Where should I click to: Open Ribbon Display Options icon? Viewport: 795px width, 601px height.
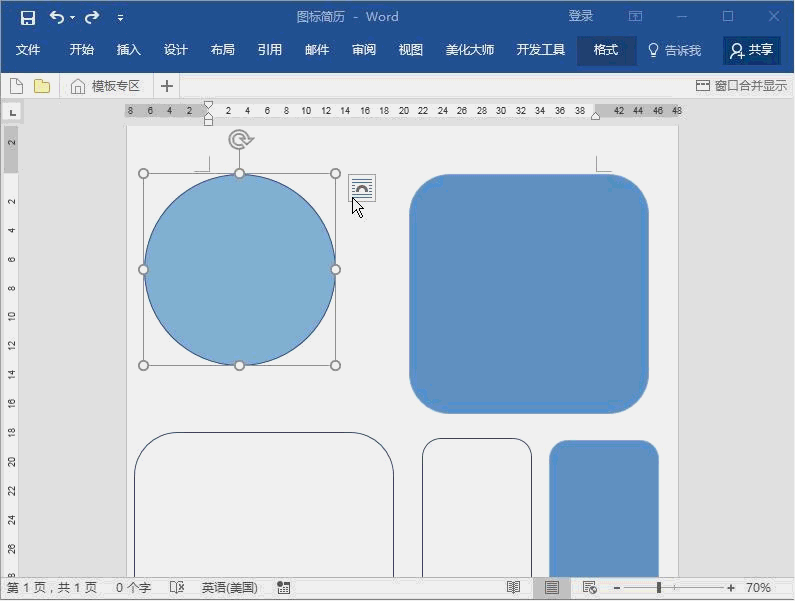(635, 16)
